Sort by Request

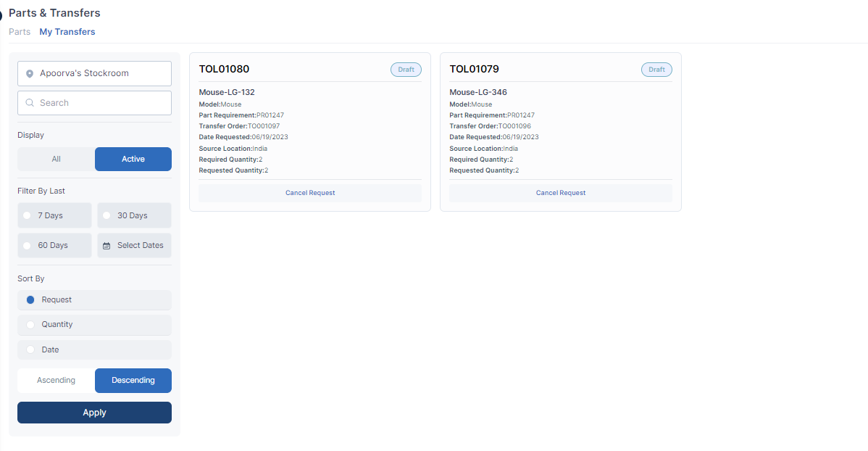[x=95, y=299]
